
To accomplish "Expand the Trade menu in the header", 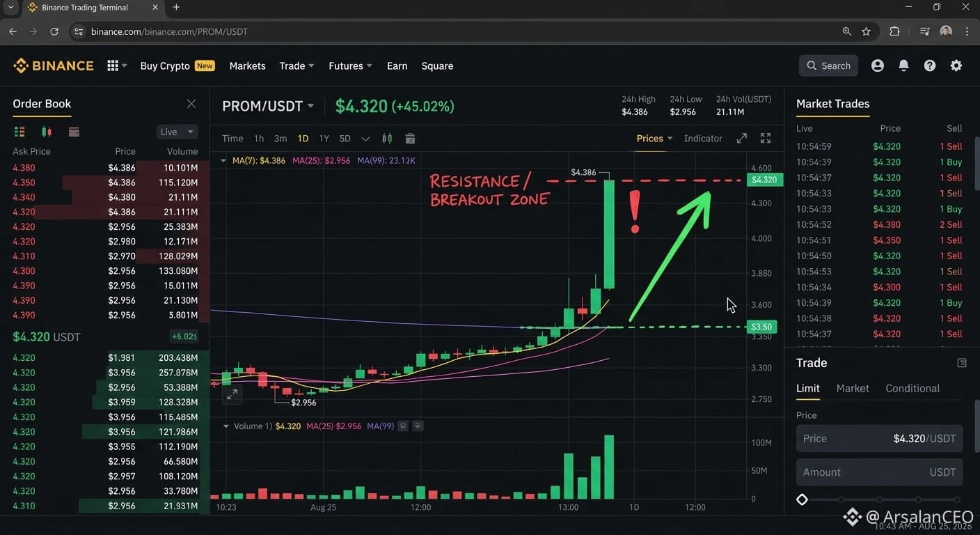I will click(297, 65).
